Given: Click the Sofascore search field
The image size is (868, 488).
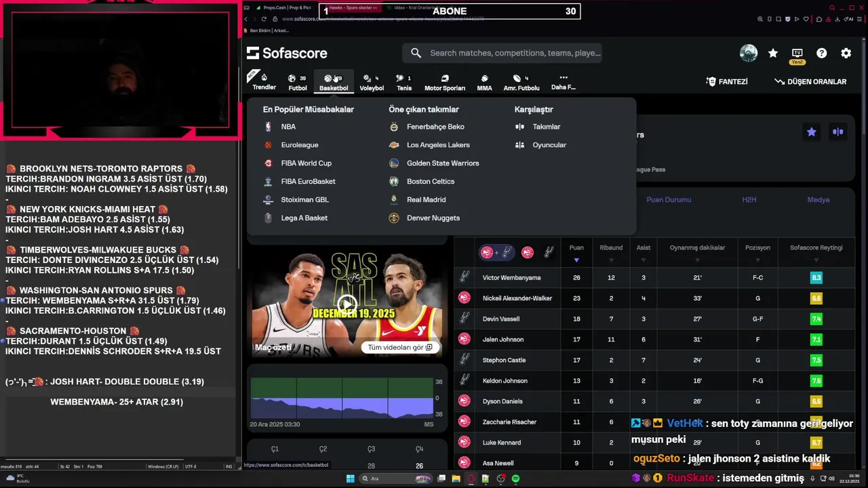Looking at the screenshot, I should pyautogui.click(x=502, y=53).
